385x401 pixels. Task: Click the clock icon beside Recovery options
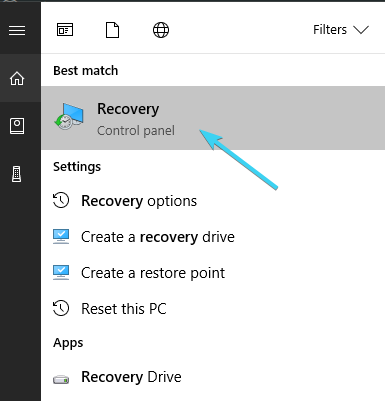[61, 201]
